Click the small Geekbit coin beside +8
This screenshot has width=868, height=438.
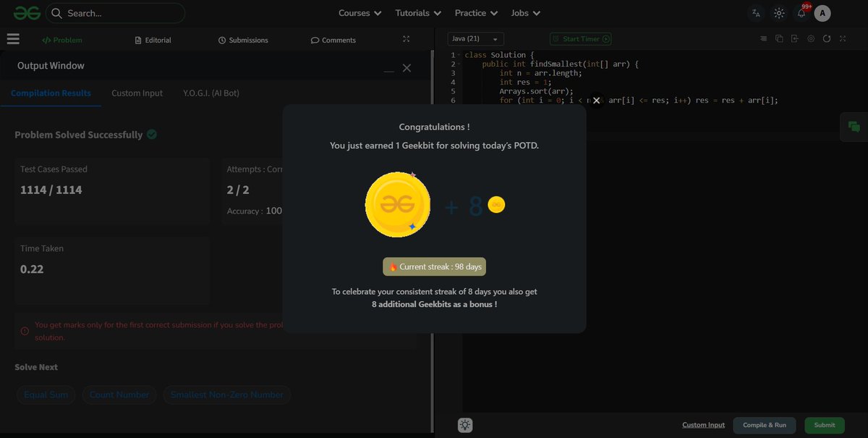496,205
